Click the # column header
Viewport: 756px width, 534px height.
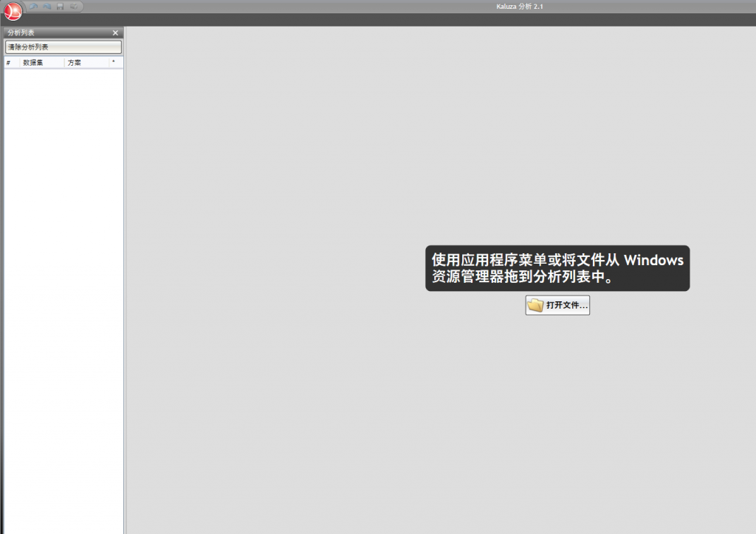point(8,63)
